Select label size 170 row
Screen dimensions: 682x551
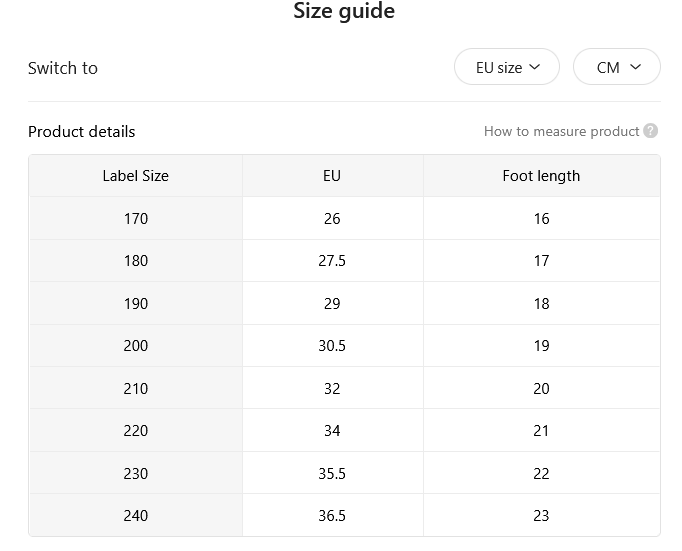(x=344, y=218)
